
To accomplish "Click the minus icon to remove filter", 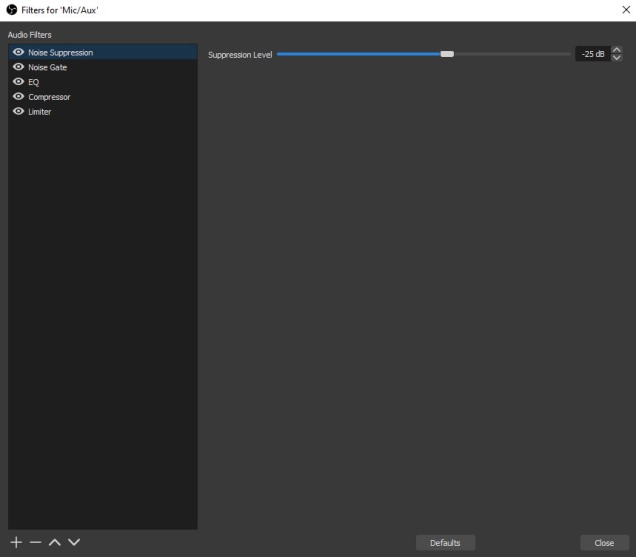I will click(x=35, y=542).
